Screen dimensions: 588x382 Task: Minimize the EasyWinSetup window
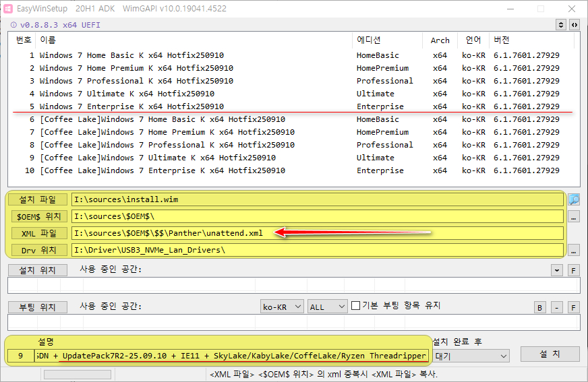[510, 9]
